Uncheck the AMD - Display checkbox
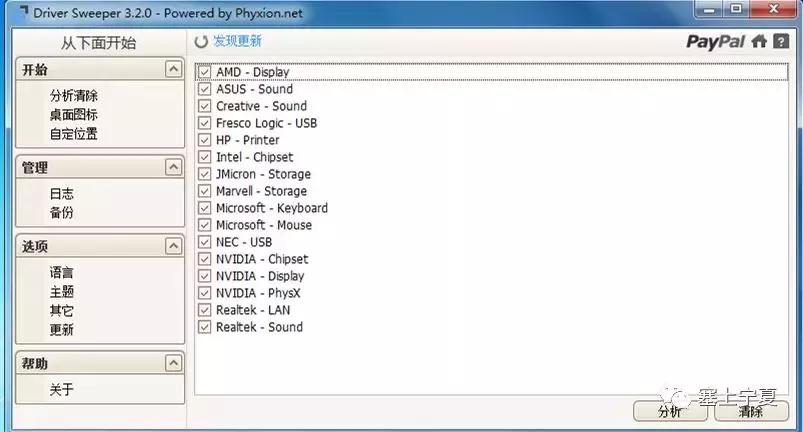Image resolution: width=803 pixels, height=432 pixels. point(204,72)
